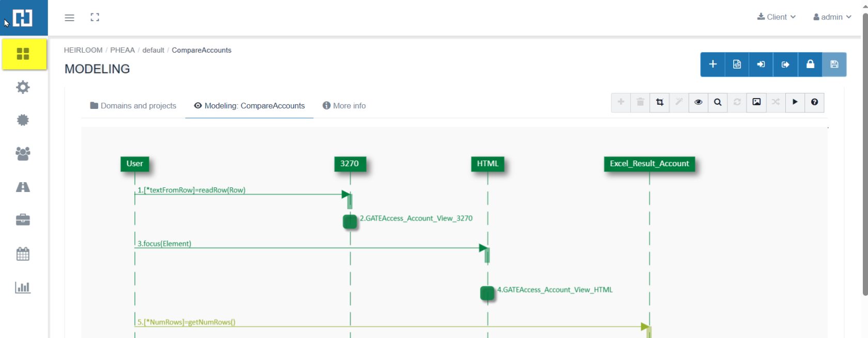Viewport: 868px width, 338px height.
Task: Open the More info tab
Action: (344, 106)
